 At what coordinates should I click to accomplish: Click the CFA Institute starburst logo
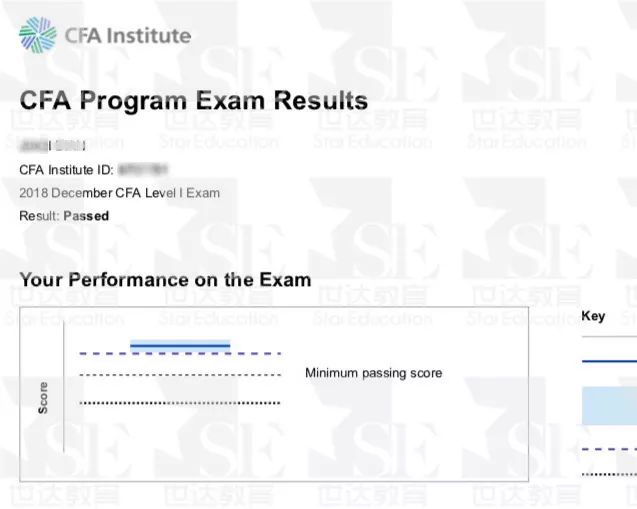pyautogui.click(x=38, y=35)
